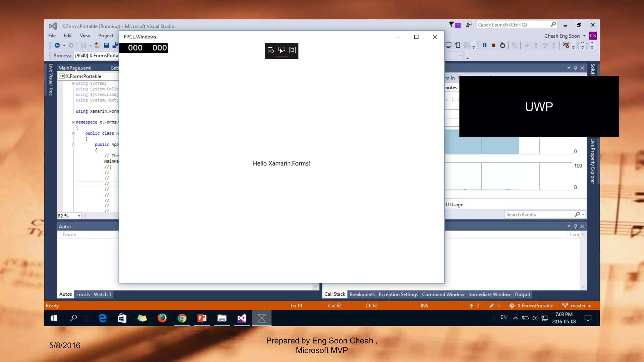Open the Cheah Eng Soon account dropdown

click(584, 36)
